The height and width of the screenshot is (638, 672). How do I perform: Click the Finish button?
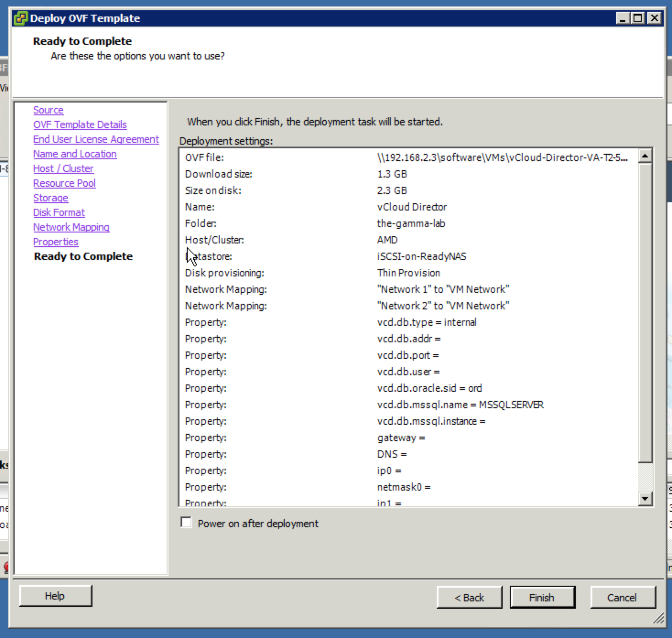click(542, 597)
